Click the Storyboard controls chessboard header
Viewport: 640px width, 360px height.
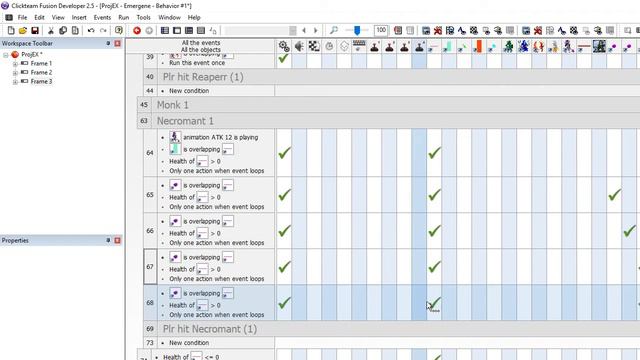(314, 46)
